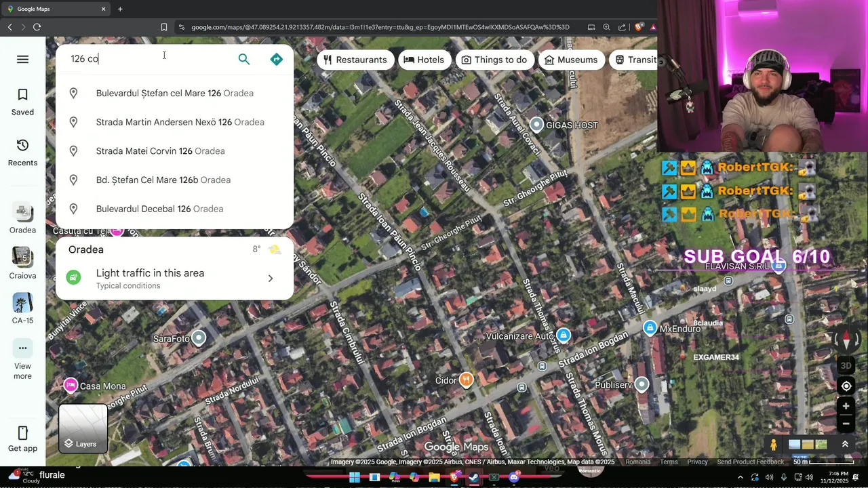This screenshot has height=488, width=868.
Task: Click the Your location target button
Action: pos(846,386)
